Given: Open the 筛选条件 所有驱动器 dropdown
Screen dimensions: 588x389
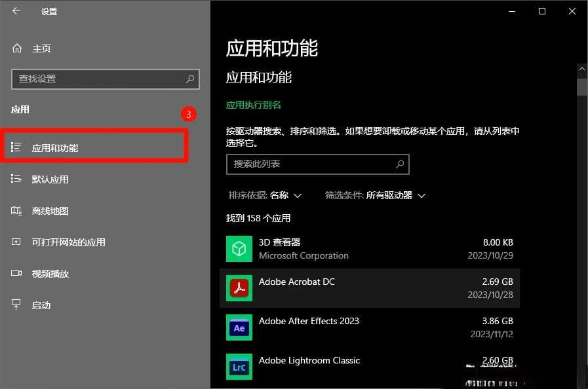Looking at the screenshot, I should pyautogui.click(x=375, y=195).
